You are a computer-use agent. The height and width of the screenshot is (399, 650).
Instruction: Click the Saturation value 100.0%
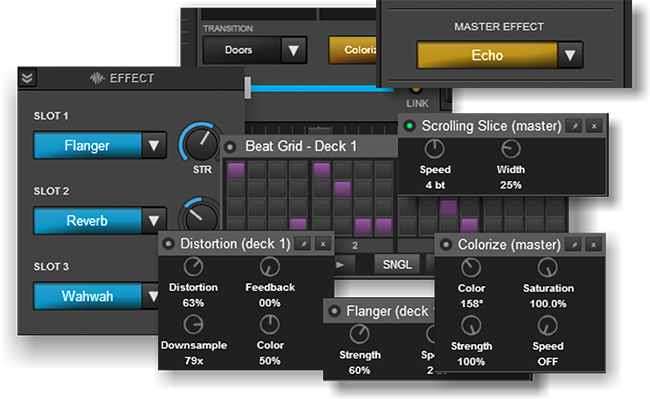[x=548, y=303]
